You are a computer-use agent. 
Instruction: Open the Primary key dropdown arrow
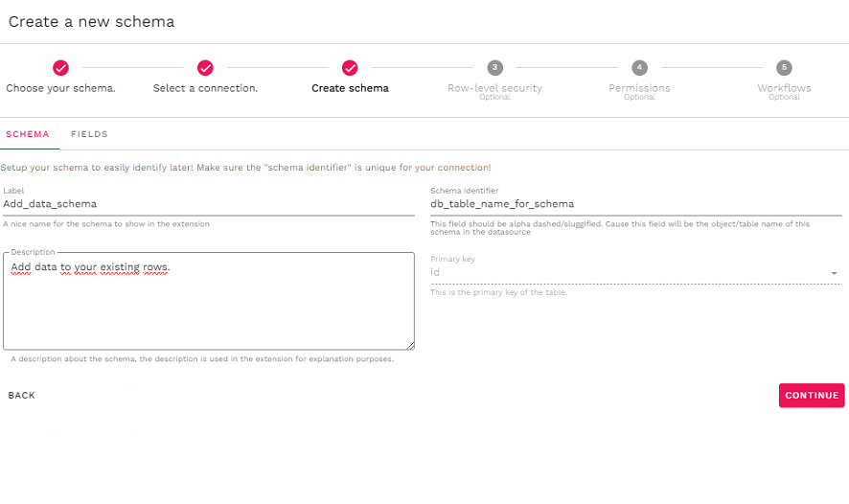point(834,274)
